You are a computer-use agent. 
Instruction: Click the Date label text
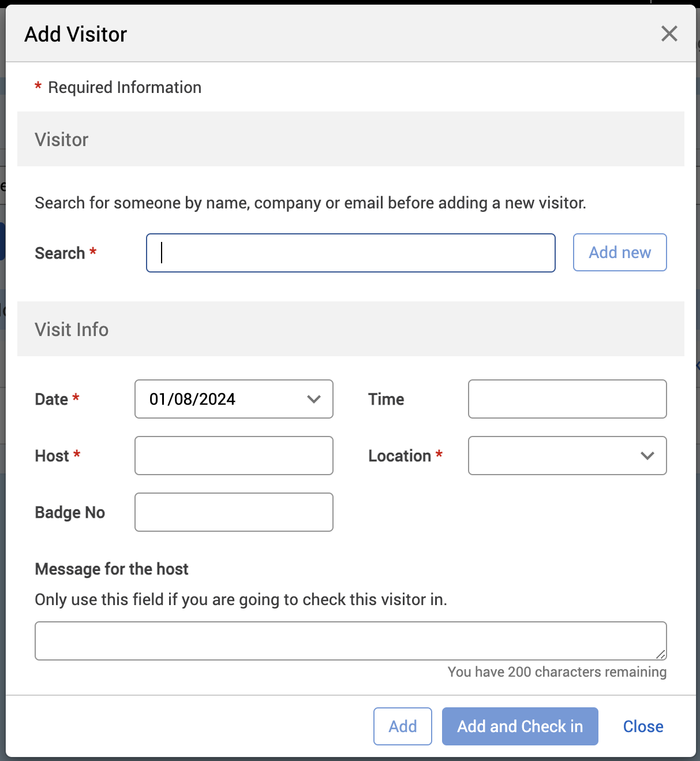click(51, 399)
